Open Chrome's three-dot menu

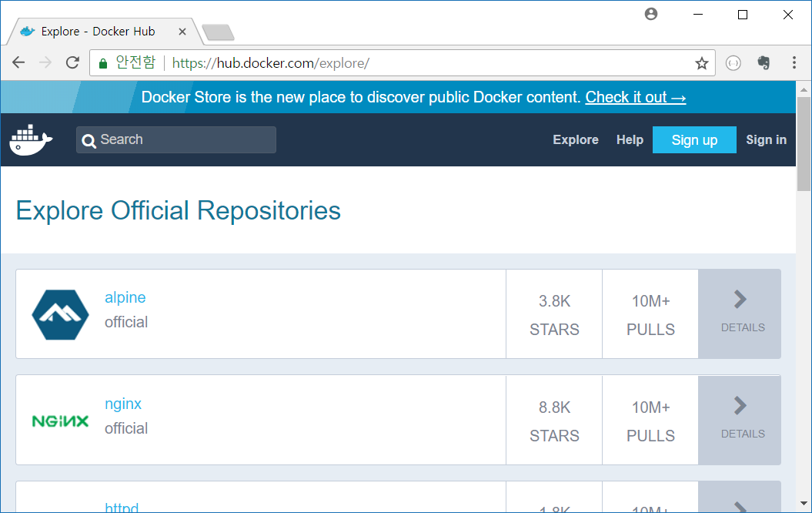[794, 62]
